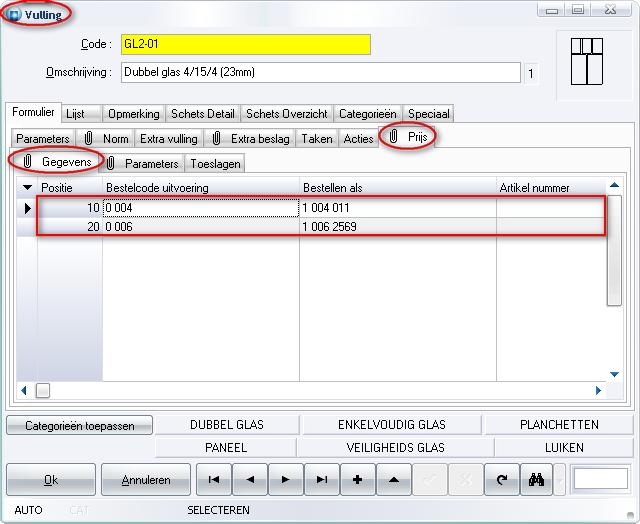Choose the VEILIGHEIDS GLAS category
Viewport: 640px width, 524px height.
[395, 448]
